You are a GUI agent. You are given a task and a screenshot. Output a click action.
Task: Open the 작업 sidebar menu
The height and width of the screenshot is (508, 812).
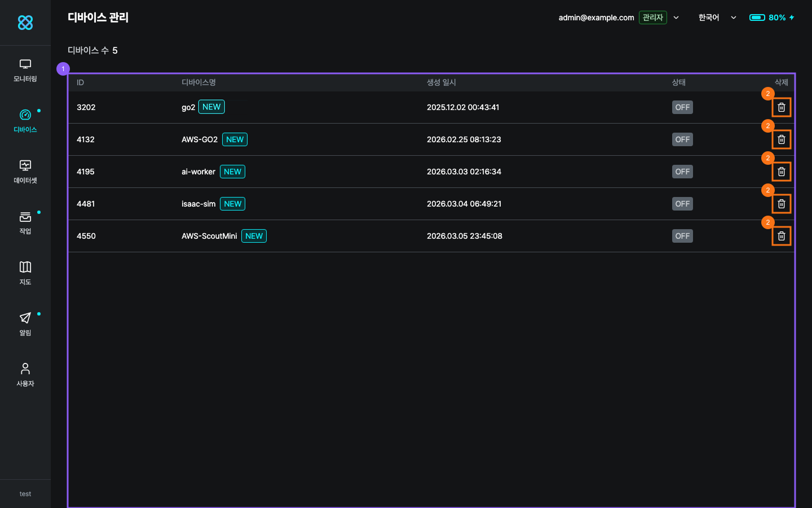click(x=25, y=223)
